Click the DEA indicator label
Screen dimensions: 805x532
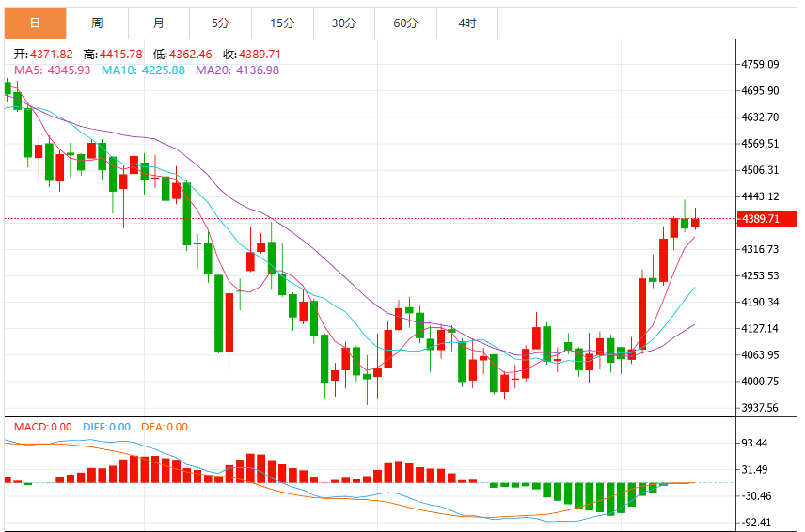point(165,427)
